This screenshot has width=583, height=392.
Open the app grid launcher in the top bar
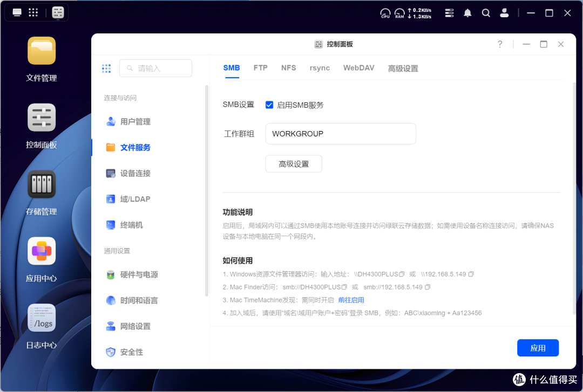tap(33, 12)
